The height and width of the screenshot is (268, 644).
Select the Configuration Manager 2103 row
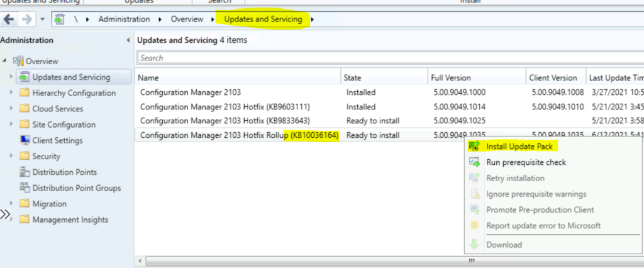tap(389, 92)
